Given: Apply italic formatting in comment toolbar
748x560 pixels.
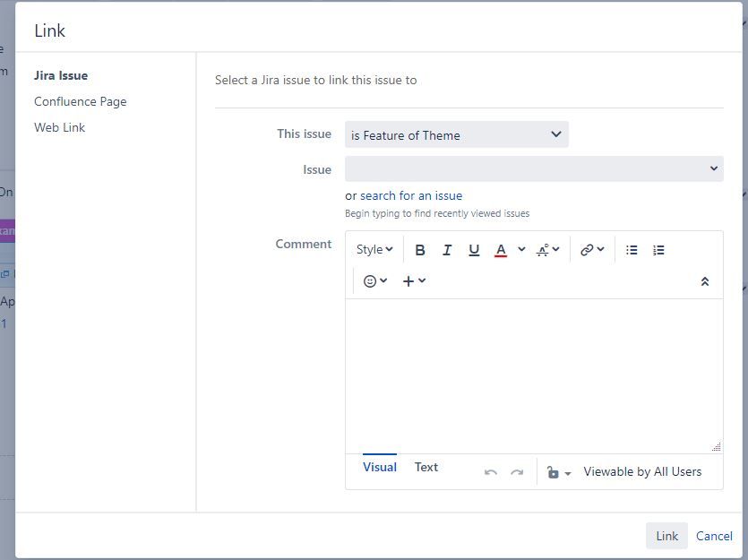Looking at the screenshot, I should tap(447, 250).
